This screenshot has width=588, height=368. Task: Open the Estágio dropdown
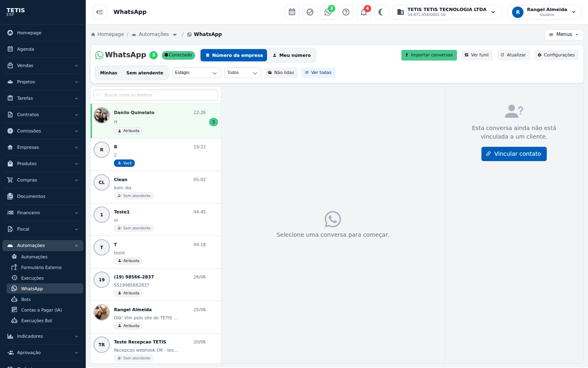196,73
